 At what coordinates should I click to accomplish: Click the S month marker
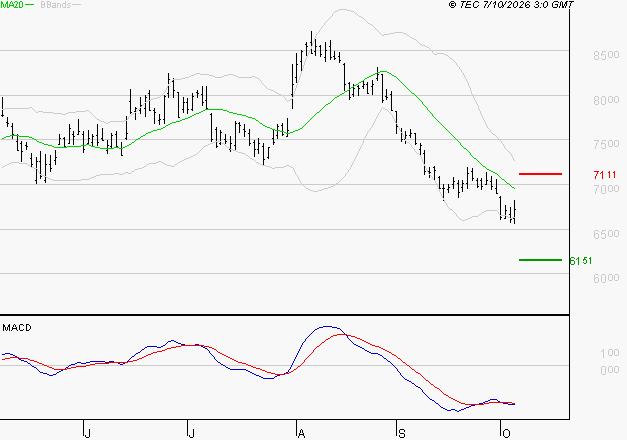tap(402, 434)
